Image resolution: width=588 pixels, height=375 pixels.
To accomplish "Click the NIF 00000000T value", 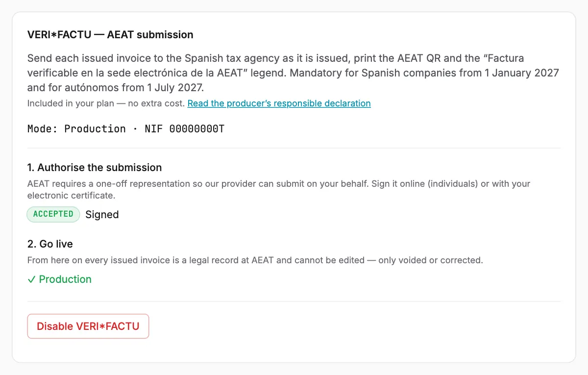I will [185, 129].
